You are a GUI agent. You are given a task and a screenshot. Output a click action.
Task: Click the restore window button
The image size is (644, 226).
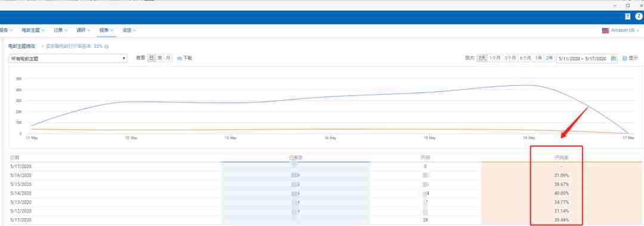click(627, 5)
